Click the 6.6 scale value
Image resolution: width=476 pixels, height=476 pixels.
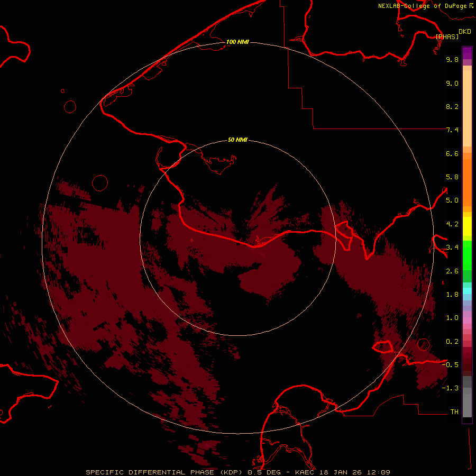point(452,153)
